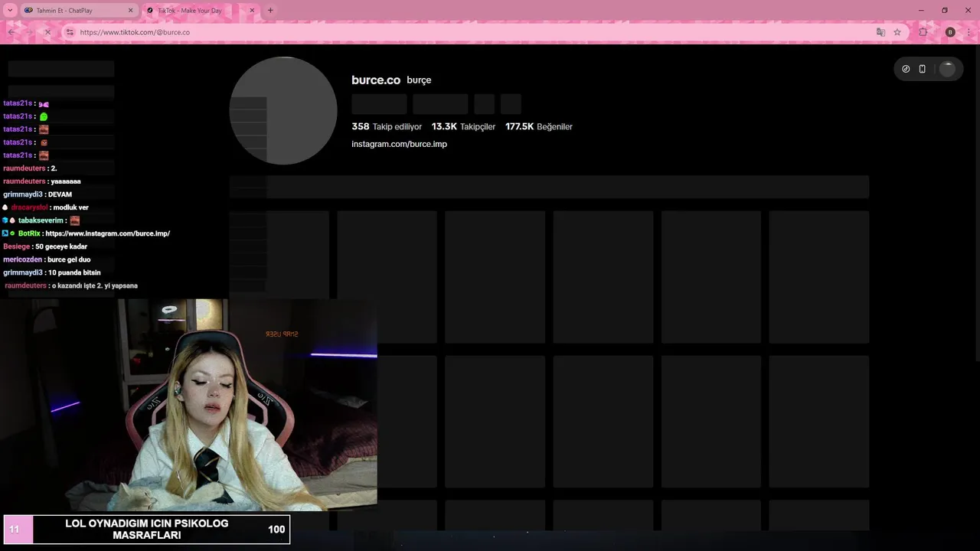Switch to the Tahmin Et - ChatPlay tab

78,11
